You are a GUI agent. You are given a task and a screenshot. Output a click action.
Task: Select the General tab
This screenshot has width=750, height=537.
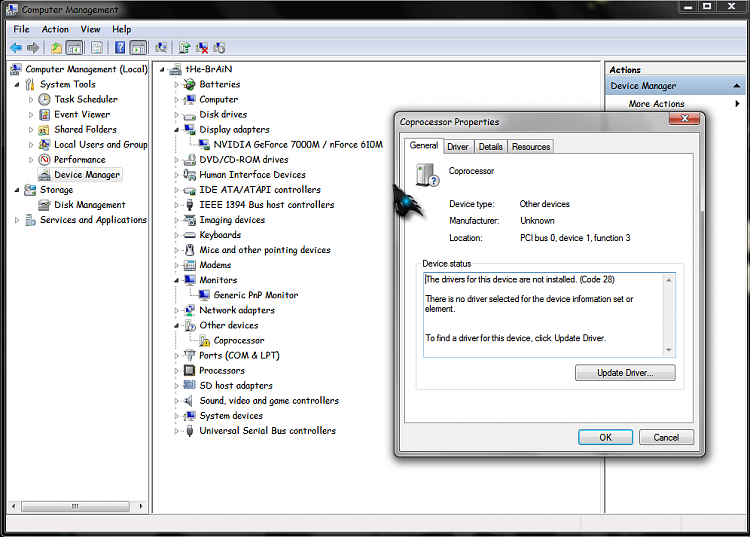pos(424,145)
